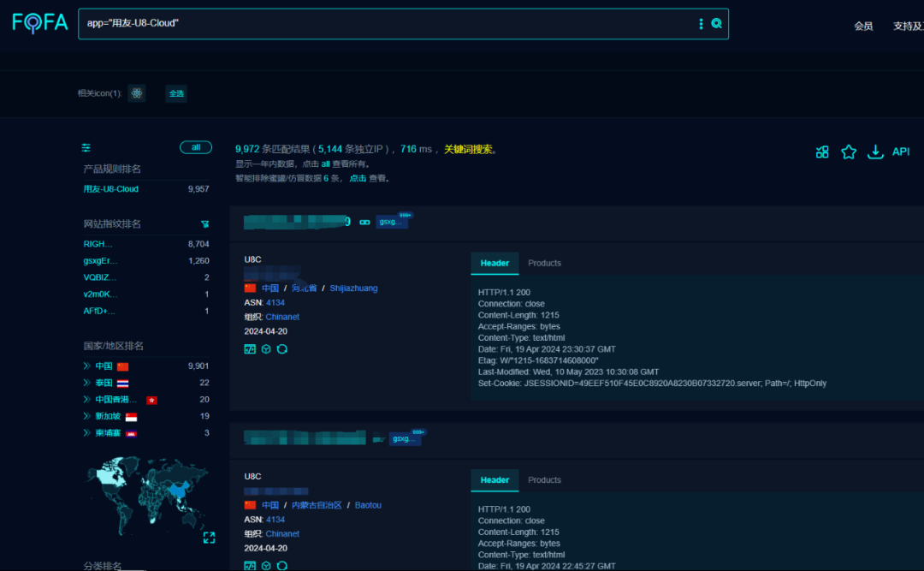This screenshot has width=924, height=571.
Task: Click the FOFA logo
Action: click(40, 23)
